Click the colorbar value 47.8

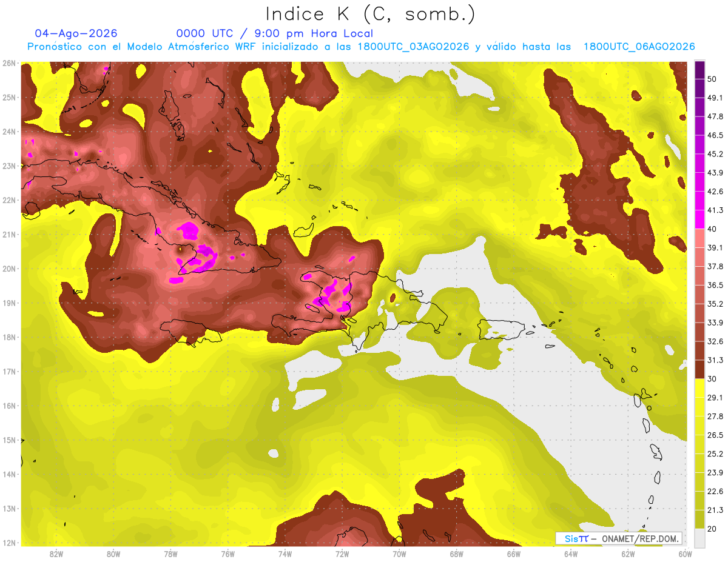click(x=715, y=117)
